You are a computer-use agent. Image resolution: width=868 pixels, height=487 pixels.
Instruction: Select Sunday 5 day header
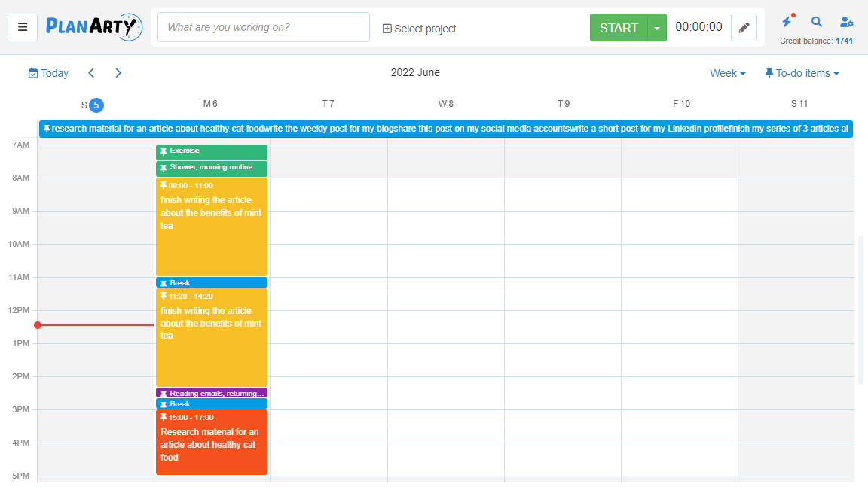pyautogui.click(x=93, y=105)
